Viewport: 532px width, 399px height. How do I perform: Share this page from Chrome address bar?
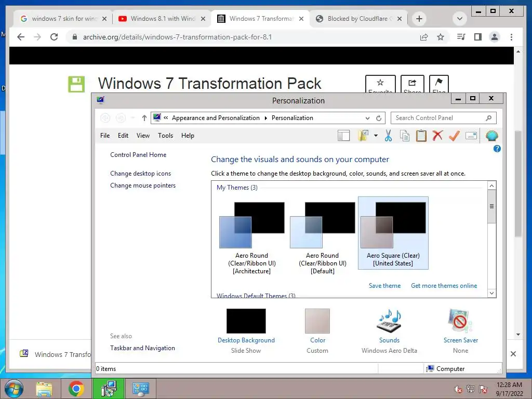424,37
